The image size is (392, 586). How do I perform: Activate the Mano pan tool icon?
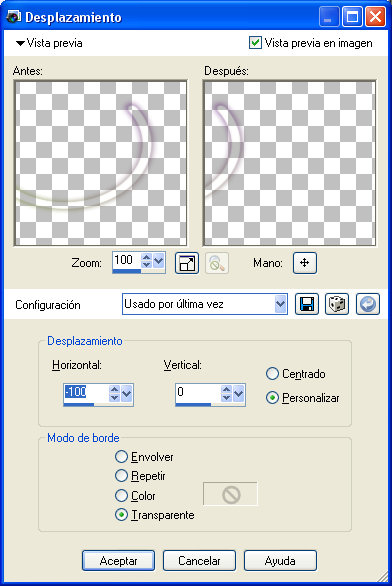click(305, 263)
